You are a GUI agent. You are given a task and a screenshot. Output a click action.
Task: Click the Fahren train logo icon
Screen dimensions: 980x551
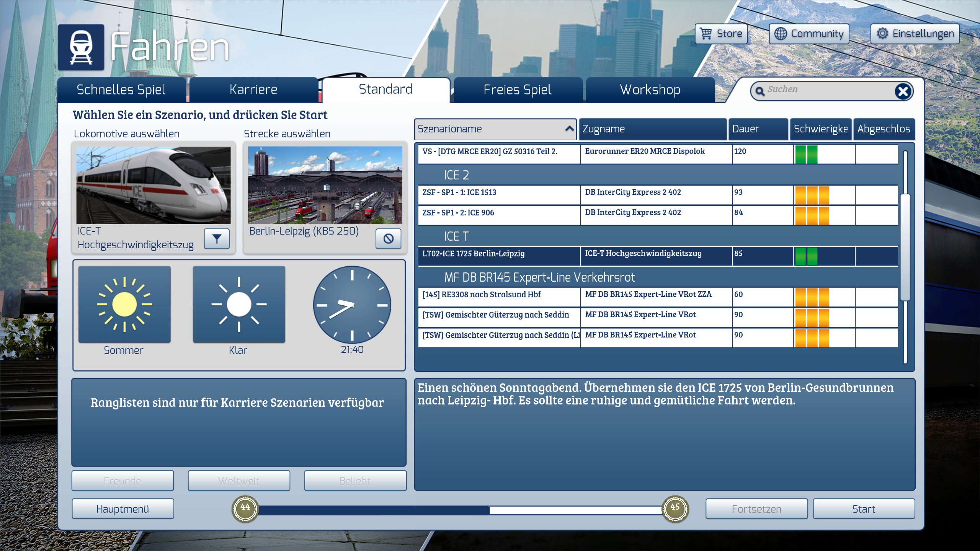[x=81, y=47]
